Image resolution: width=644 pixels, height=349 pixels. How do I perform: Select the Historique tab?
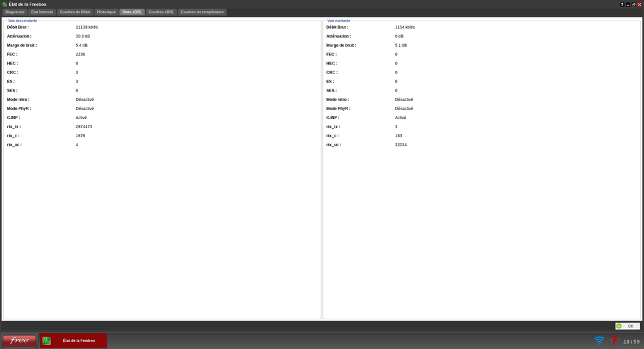106,12
